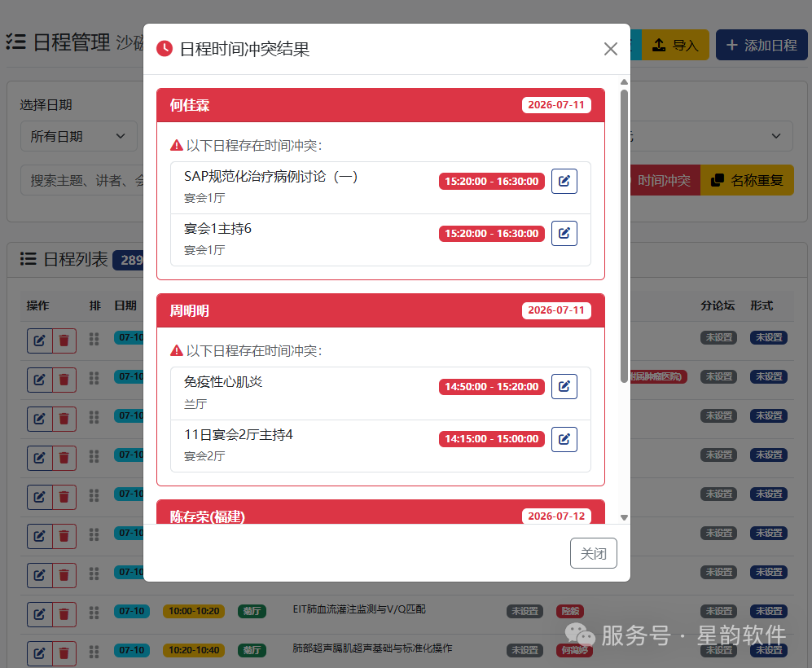The image size is (812, 668).
Task: Click delete icon for 肺部超声膈肌超声 row
Action: point(64,653)
